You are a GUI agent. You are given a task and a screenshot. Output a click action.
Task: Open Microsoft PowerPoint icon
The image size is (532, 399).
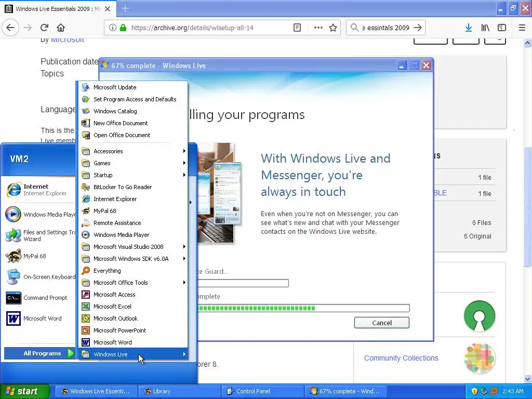[86, 330]
